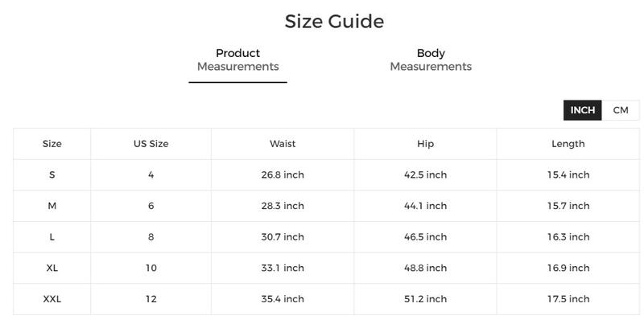Image resolution: width=644 pixels, height=320 pixels.
Task: Select the L size row label
Action: [52, 237]
